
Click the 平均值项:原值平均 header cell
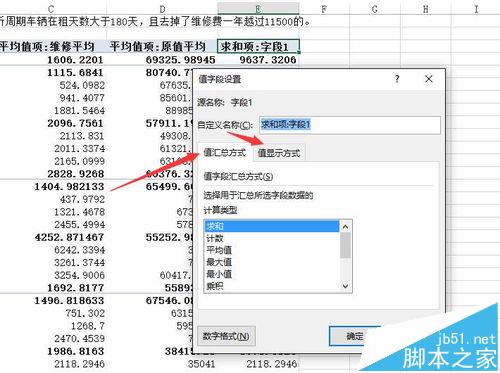(x=162, y=46)
